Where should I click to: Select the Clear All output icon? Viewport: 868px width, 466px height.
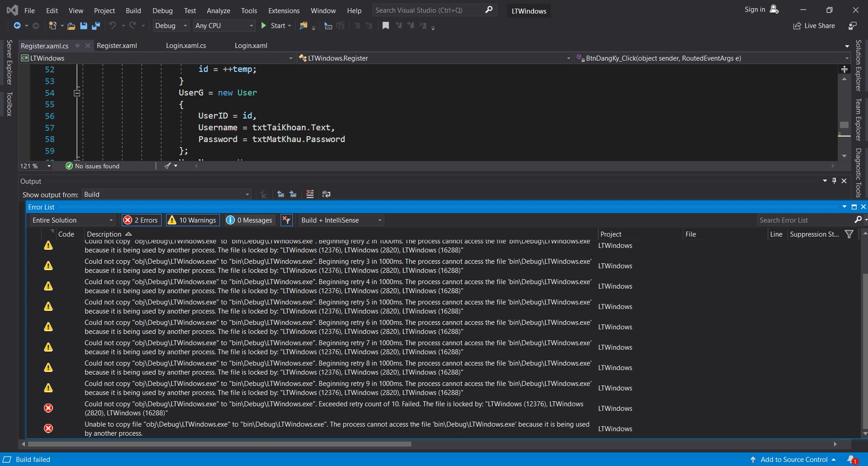[x=310, y=194]
